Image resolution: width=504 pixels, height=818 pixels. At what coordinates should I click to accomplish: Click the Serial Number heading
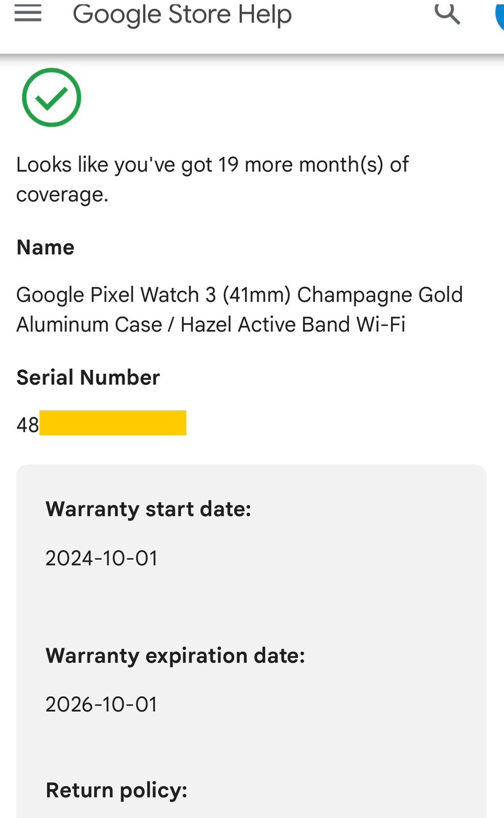(88, 377)
